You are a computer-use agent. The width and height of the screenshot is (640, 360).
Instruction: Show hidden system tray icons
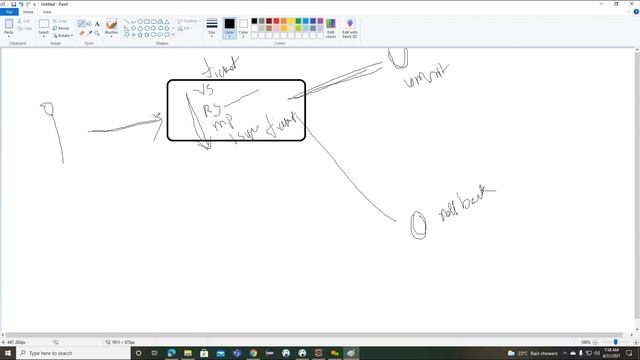(565, 353)
